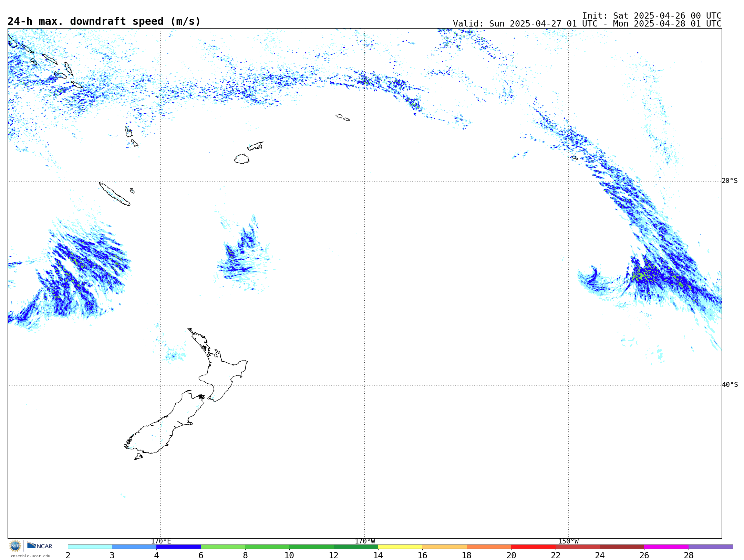744x560 pixels.
Task: Pick the yellow 14-16 colorbar swatch
Action: (x=400, y=547)
